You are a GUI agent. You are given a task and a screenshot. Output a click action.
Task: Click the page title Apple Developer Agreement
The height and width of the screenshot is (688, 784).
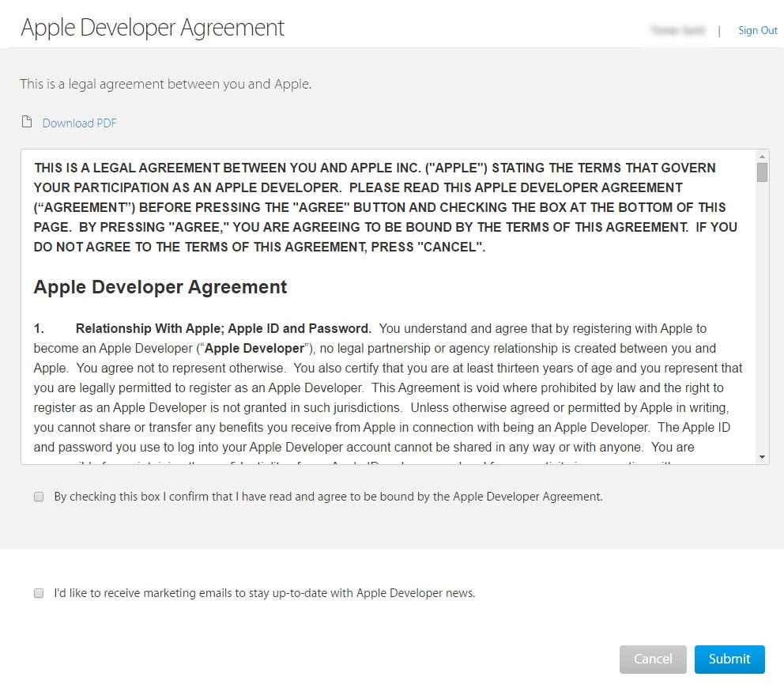[153, 27]
